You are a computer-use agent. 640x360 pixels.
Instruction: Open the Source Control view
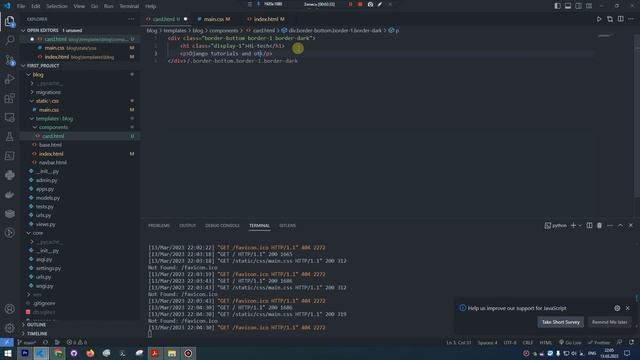pos(10,60)
